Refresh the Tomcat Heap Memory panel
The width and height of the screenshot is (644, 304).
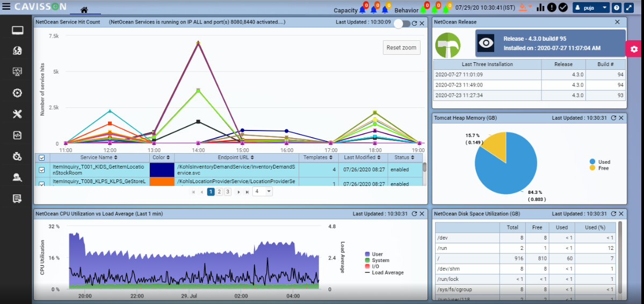click(613, 118)
